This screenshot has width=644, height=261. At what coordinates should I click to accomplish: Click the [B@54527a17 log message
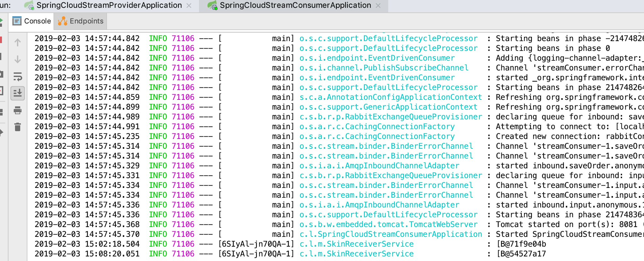[x=521, y=254]
